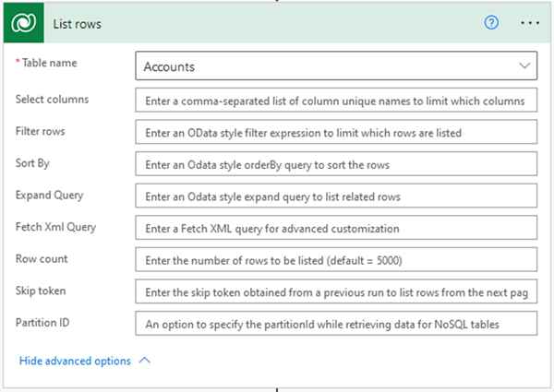Image resolution: width=554 pixels, height=392 pixels.
Task: Click the Dataverse connector icon
Action: tap(25, 23)
